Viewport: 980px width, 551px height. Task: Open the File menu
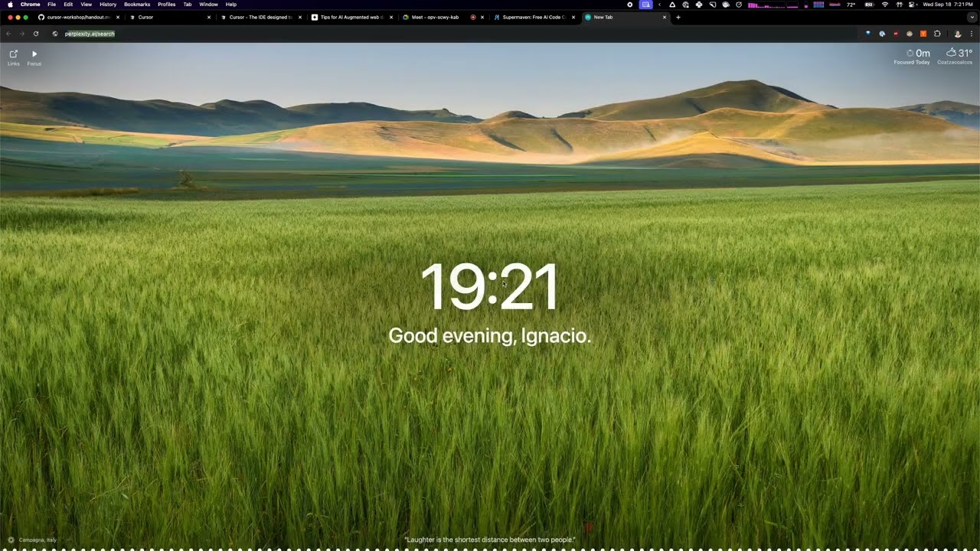51,5
